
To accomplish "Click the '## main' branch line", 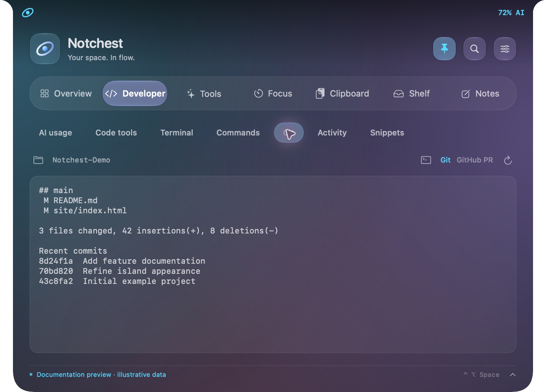I will click(56, 190).
